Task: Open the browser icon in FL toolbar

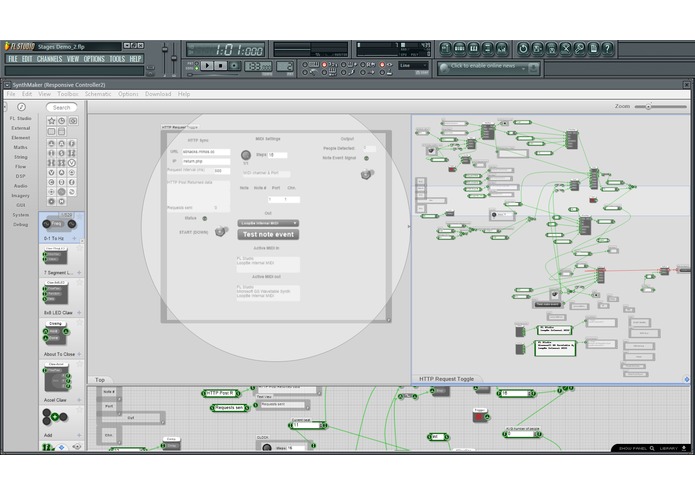Action: coord(487,48)
